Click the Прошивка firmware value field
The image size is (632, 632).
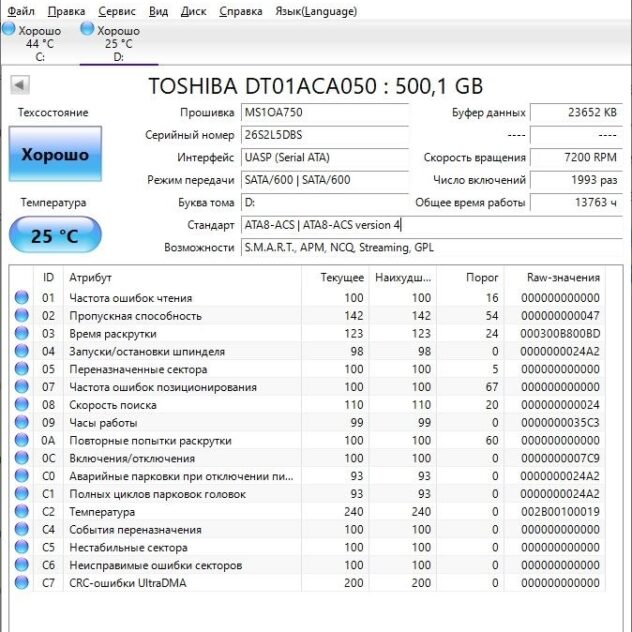(x=325, y=113)
